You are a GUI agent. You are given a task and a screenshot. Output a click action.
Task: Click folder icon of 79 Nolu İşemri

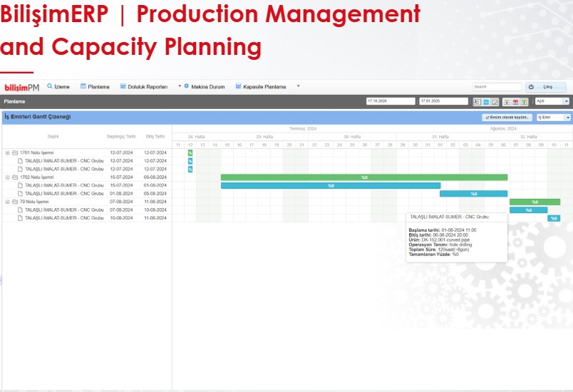[x=15, y=202]
